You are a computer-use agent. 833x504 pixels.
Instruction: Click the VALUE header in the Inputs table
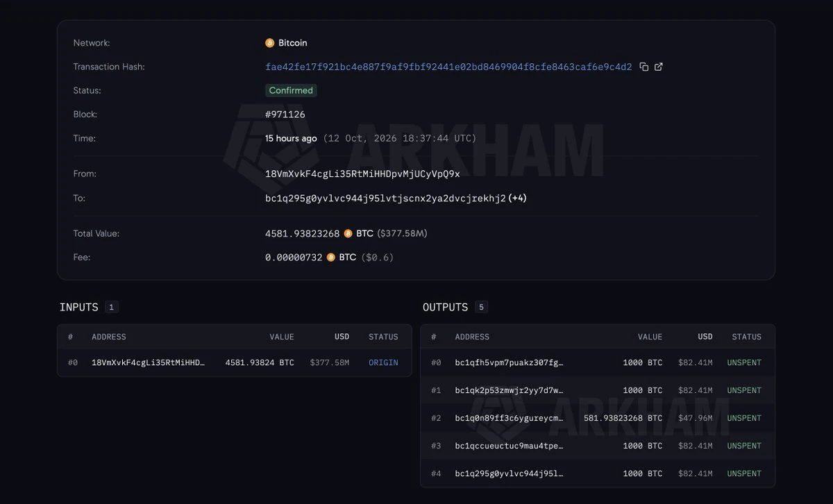(282, 337)
